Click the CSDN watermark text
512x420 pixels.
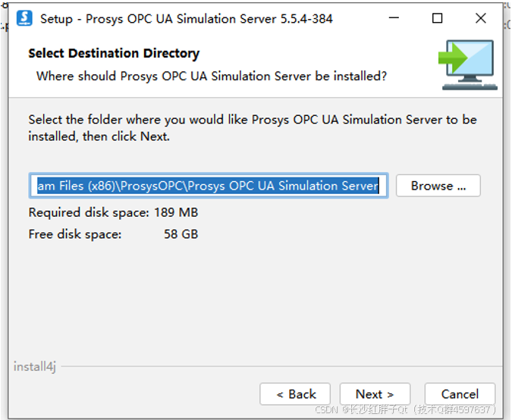tap(405, 409)
